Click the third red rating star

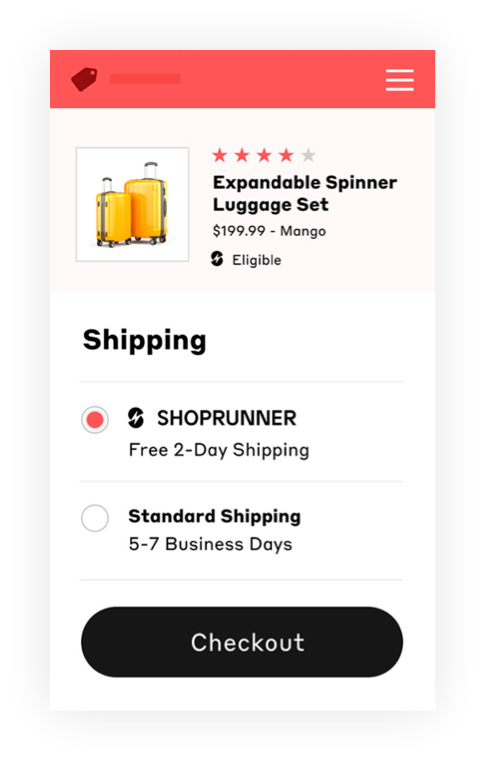pos(264,156)
